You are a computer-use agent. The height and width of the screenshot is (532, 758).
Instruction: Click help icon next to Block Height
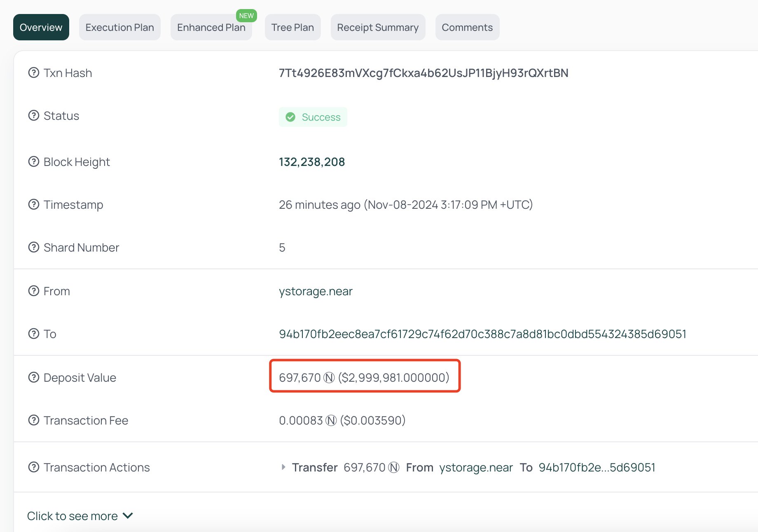[33, 162]
